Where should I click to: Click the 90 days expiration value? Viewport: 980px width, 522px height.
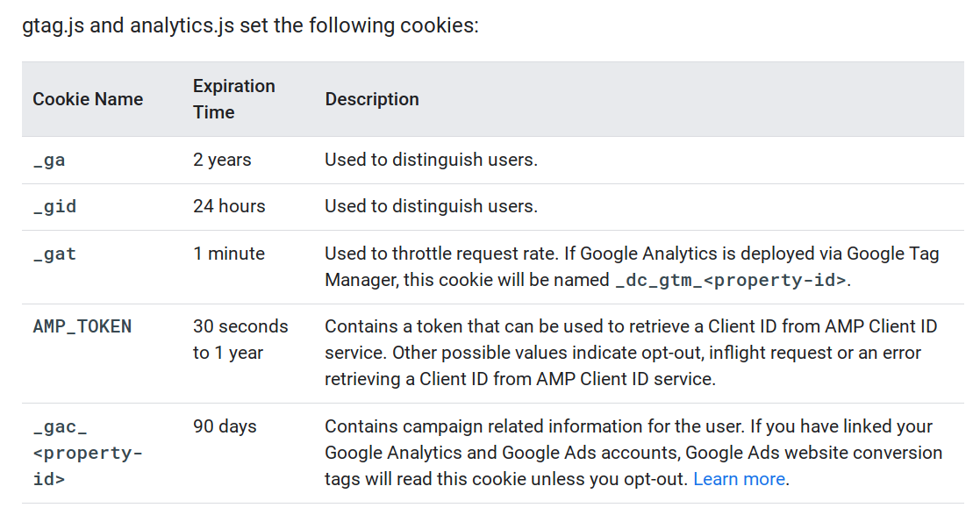tap(225, 426)
